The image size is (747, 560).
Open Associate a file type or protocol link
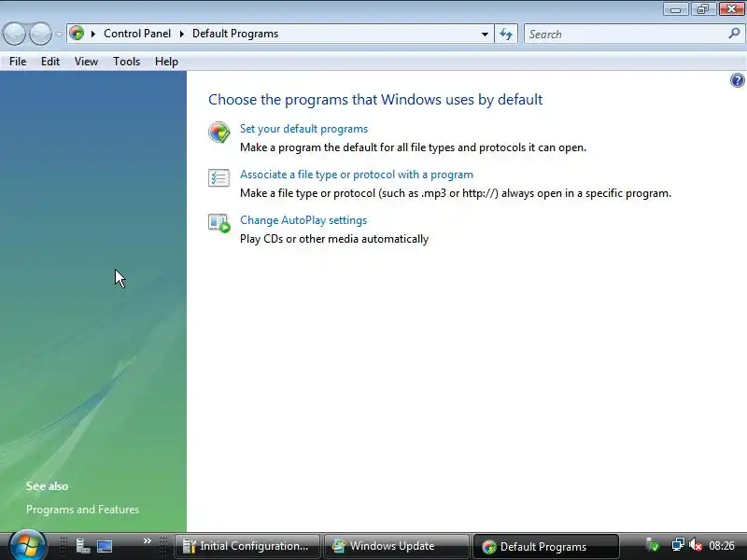pos(357,175)
